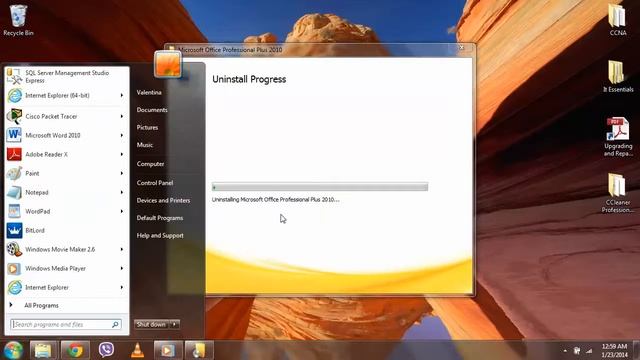Screen dimensions: 640x360
Task: Open VLC media player taskbar icon
Action: tap(138, 350)
